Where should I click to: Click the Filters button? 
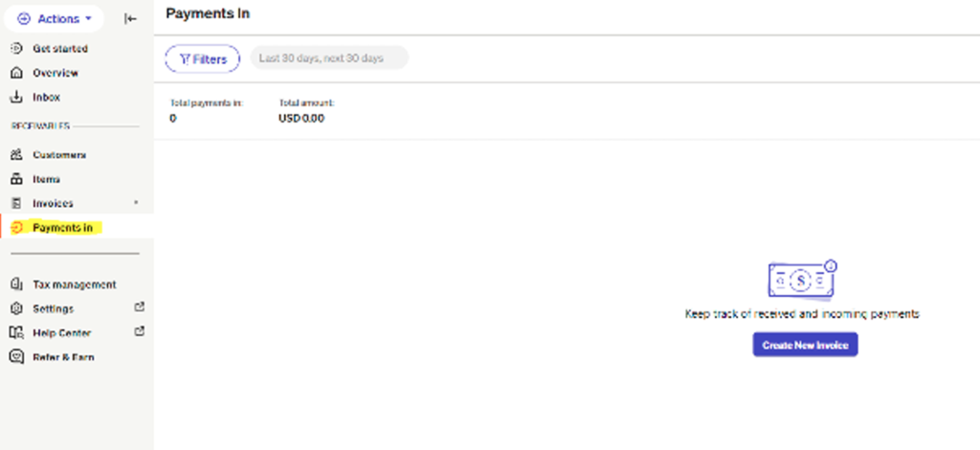(x=202, y=58)
